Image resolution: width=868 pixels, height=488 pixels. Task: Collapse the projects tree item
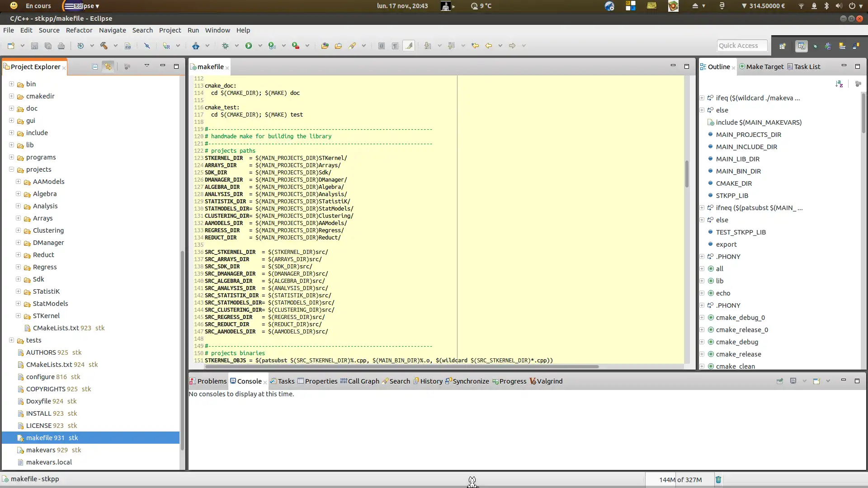coord(11,169)
